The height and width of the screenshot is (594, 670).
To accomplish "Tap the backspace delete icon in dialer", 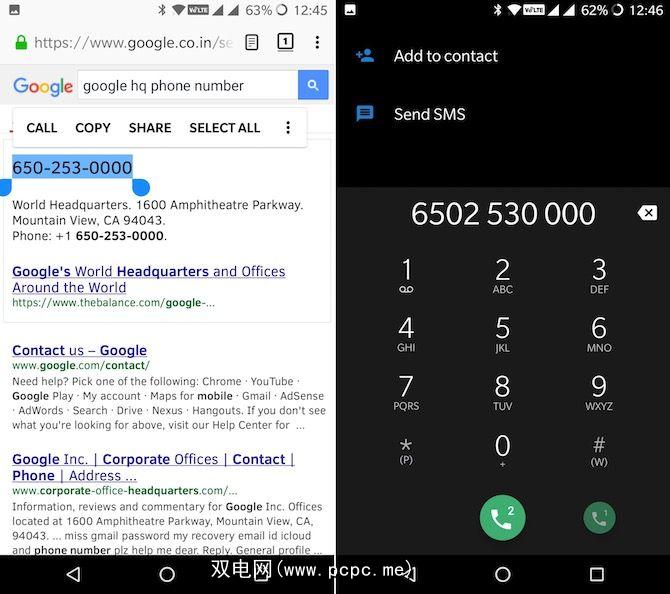I will point(647,212).
